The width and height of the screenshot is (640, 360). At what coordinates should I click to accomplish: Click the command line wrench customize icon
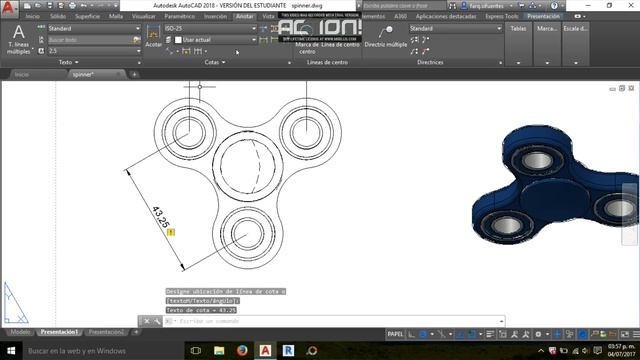tap(157, 321)
